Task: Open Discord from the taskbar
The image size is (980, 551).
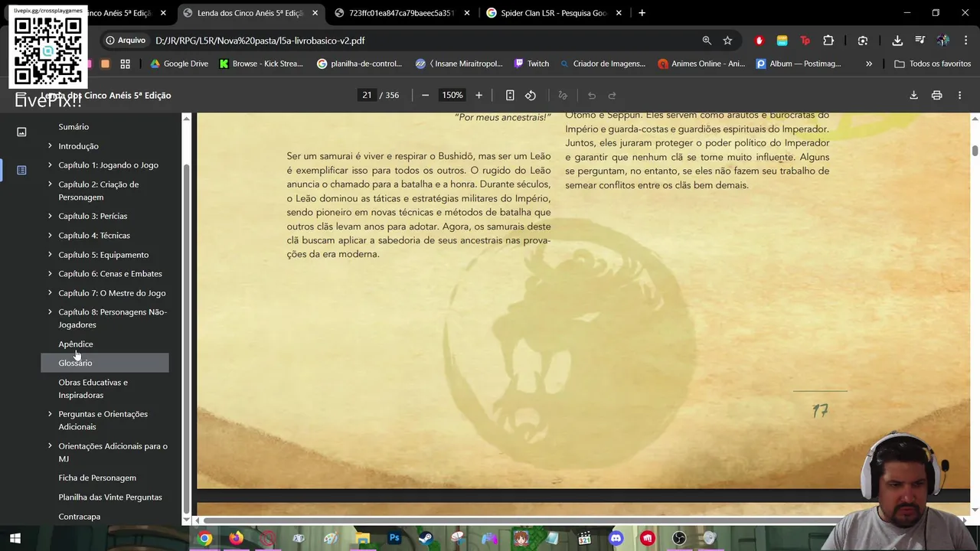Action: tap(616, 538)
